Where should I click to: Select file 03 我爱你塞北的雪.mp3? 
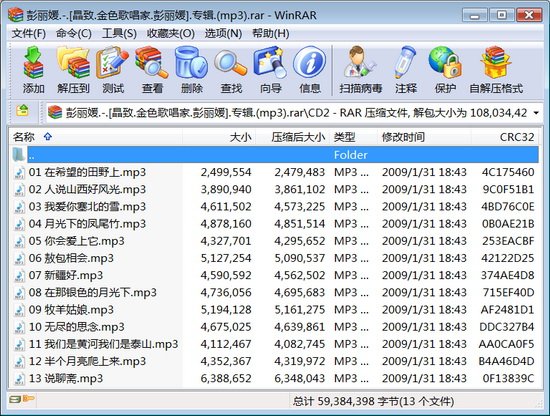(274, 207)
